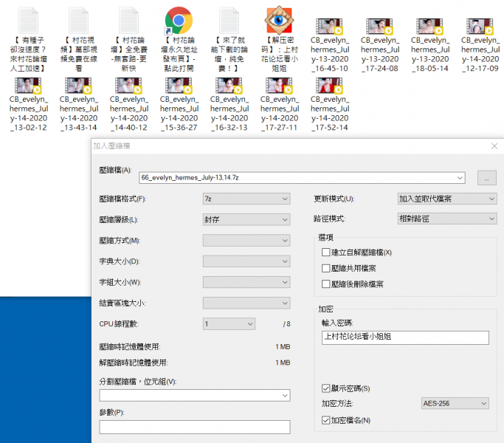The image size is (504, 443).
Task: Select video file July-14-2020_12-17-09
Action: 480,27
